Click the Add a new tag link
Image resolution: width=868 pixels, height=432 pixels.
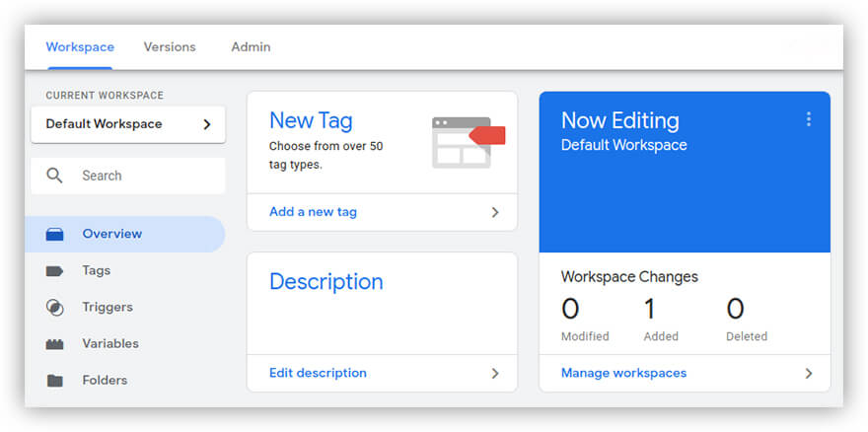313,212
